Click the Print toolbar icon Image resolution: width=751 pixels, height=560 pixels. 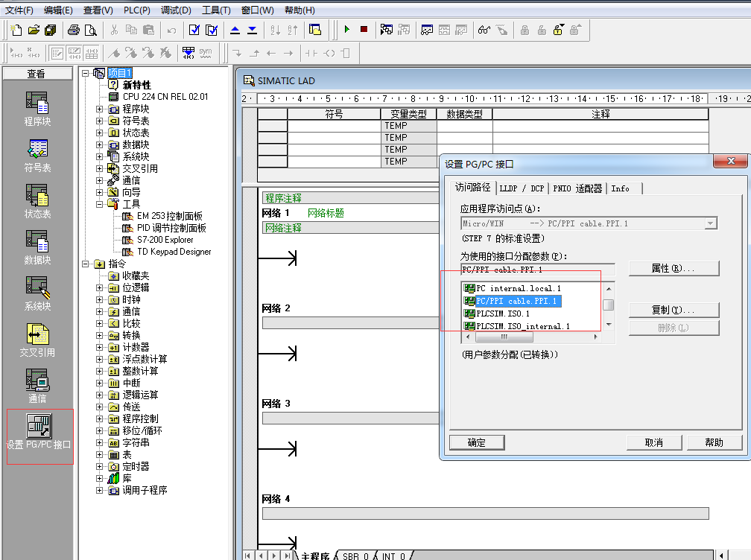(x=73, y=30)
